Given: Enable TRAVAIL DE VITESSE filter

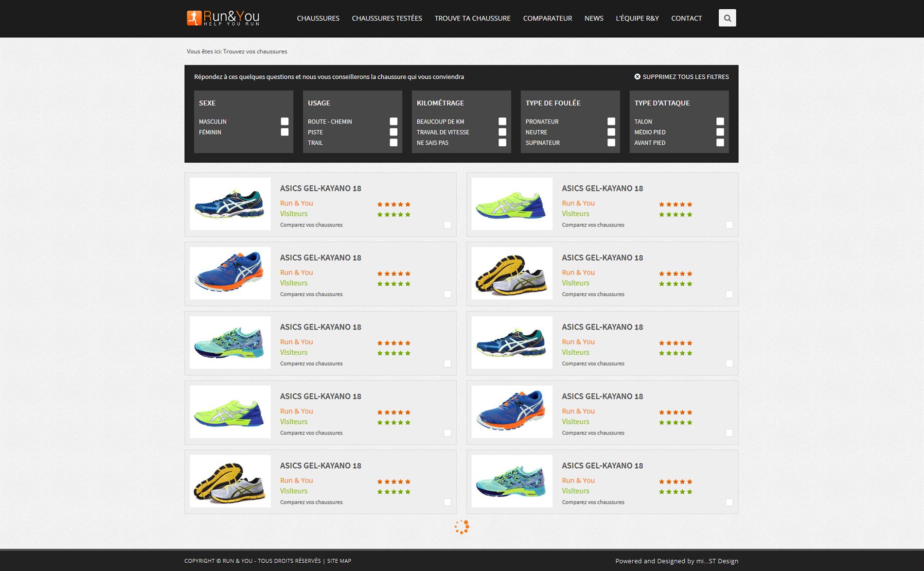Looking at the screenshot, I should click(x=502, y=132).
